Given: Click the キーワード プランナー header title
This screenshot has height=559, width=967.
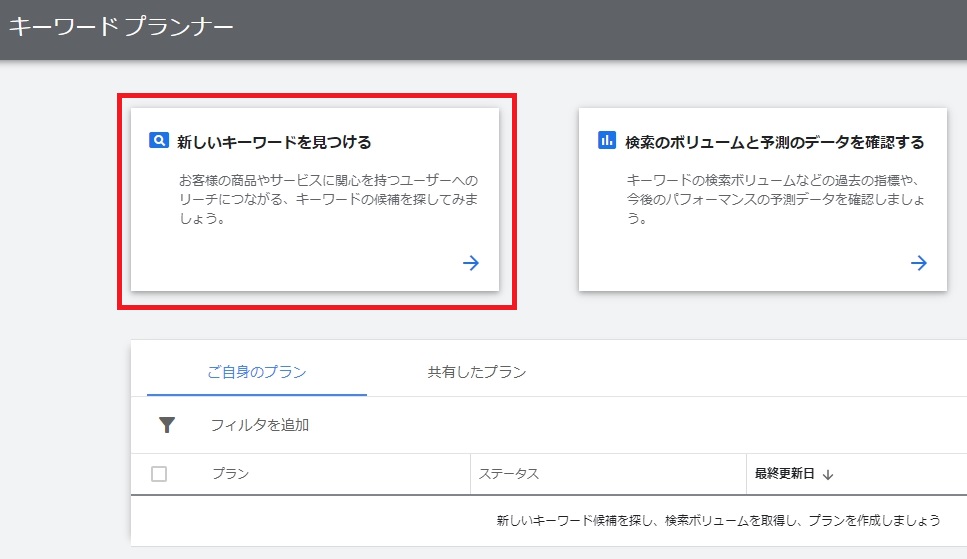Looking at the screenshot, I should [121, 27].
